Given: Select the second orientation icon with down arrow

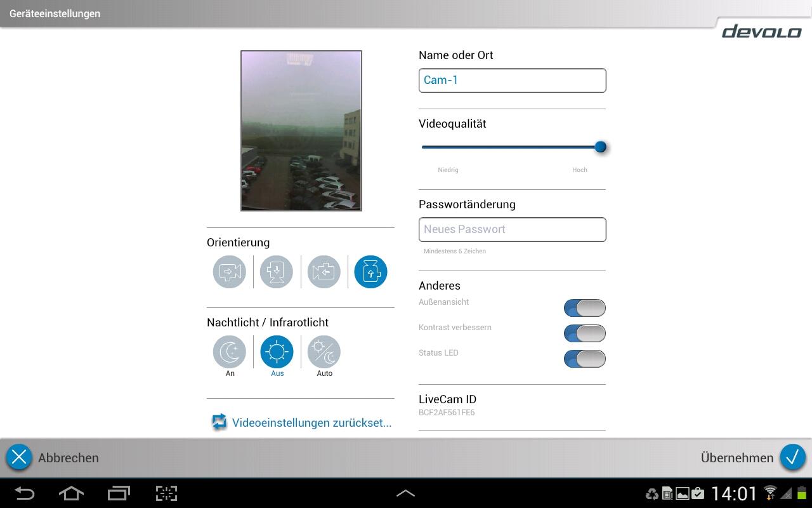Looking at the screenshot, I should coord(277,272).
